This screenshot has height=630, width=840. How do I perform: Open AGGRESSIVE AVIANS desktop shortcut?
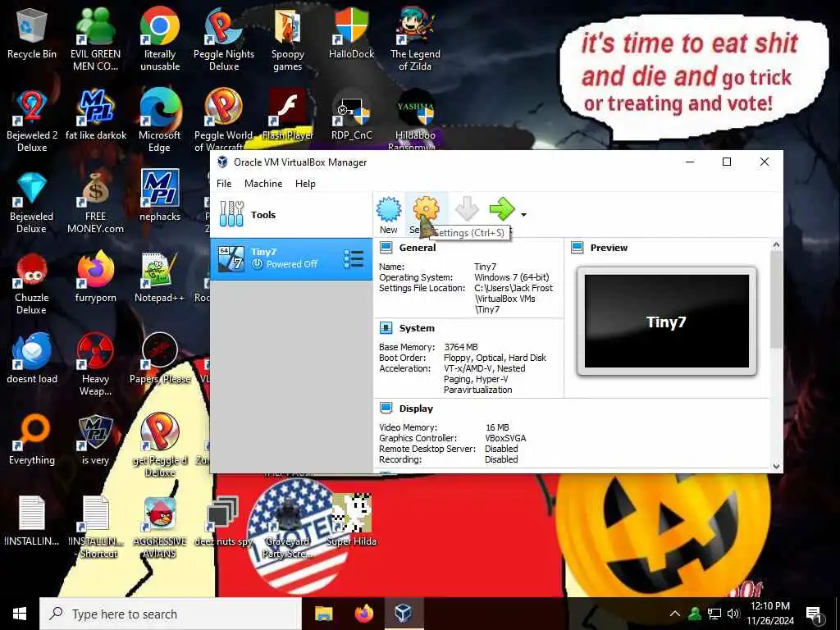(x=160, y=528)
